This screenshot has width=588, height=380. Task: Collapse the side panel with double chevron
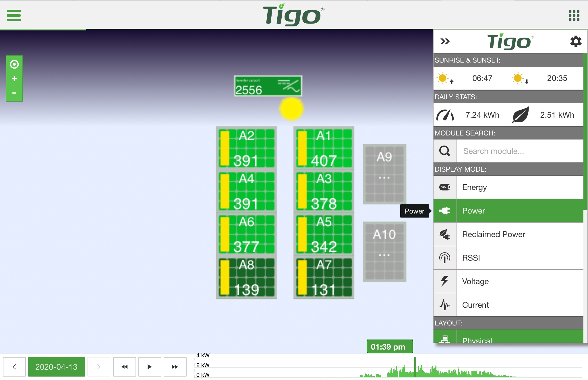445,42
